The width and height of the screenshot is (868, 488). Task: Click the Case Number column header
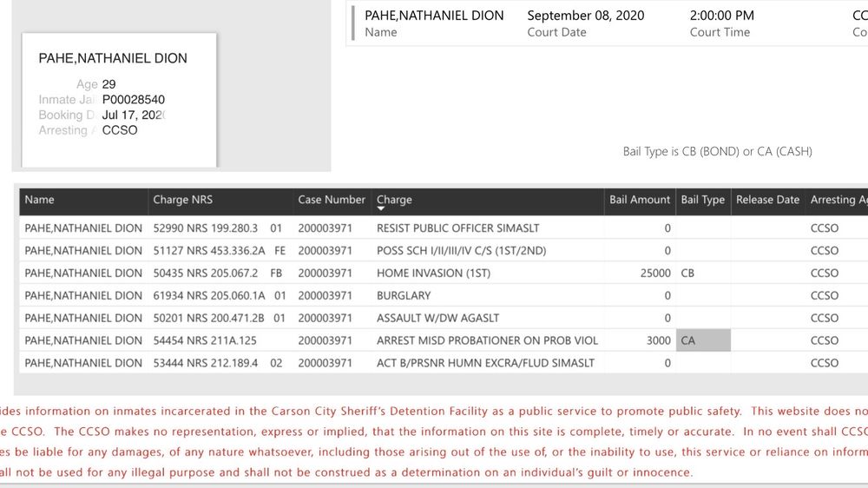(x=331, y=200)
